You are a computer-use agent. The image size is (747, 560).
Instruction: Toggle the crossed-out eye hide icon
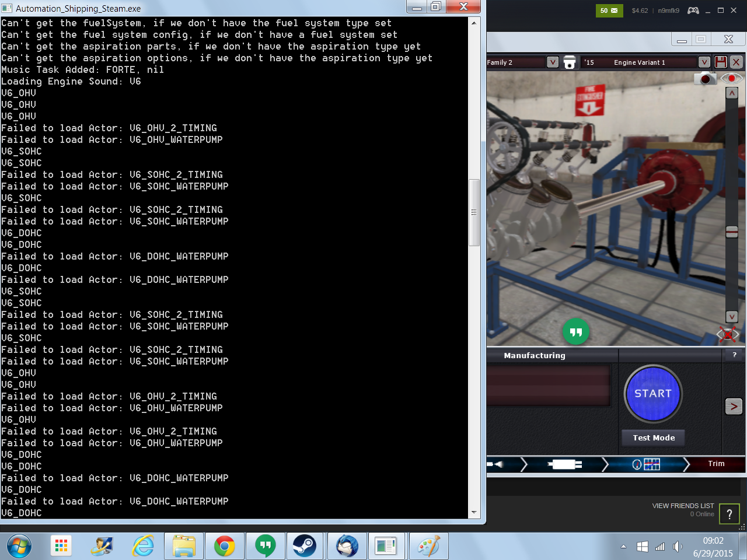[x=728, y=334]
